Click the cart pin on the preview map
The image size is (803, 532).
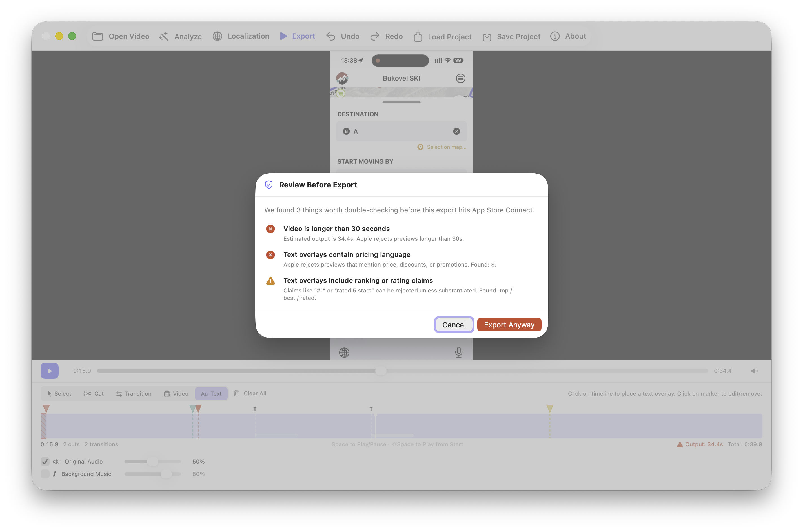point(341,93)
